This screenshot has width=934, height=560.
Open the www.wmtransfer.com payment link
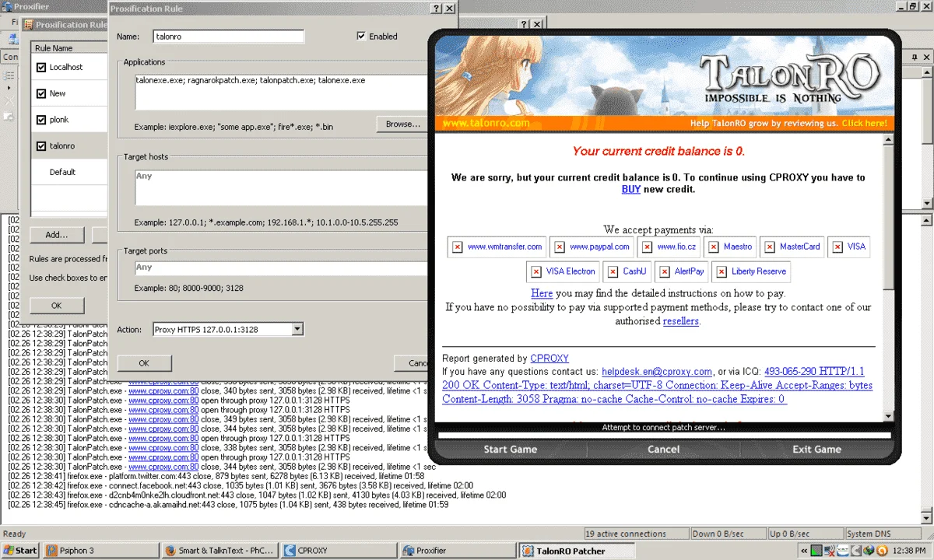click(x=504, y=247)
